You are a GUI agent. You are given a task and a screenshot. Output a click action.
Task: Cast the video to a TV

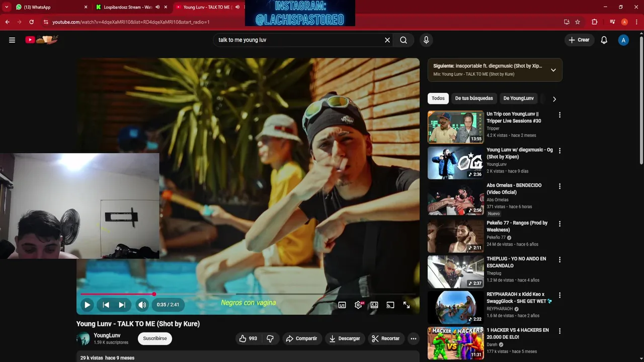[x=390, y=305]
